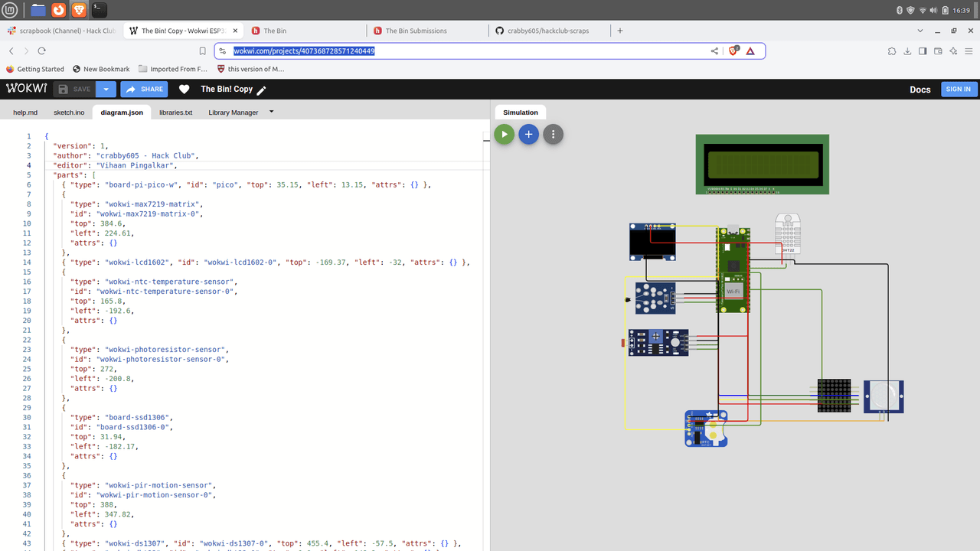980x551 pixels.
Task: Select the LCD1602 display on the canvas
Action: coord(762,165)
